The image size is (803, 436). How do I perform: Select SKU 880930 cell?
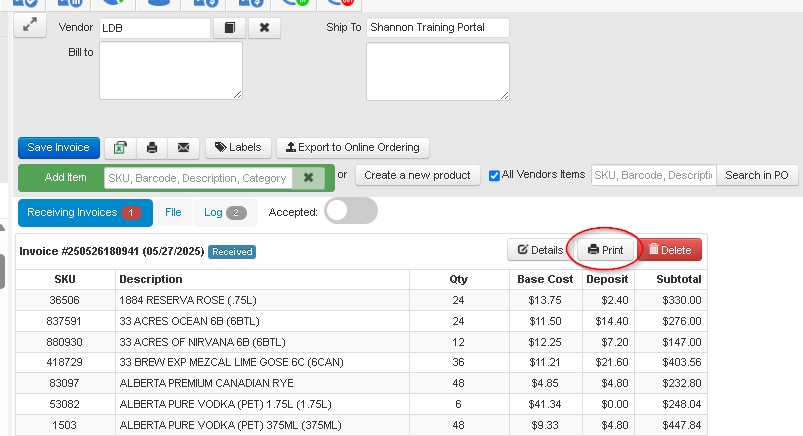(65, 342)
